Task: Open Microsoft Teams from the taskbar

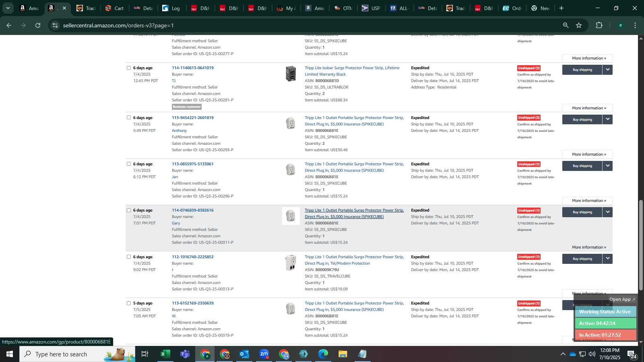Action: click(x=185, y=354)
